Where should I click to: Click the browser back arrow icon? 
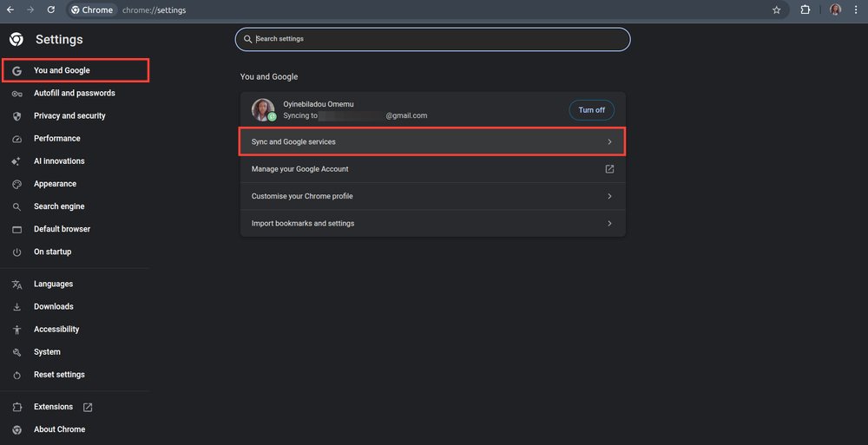(x=10, y=10)
